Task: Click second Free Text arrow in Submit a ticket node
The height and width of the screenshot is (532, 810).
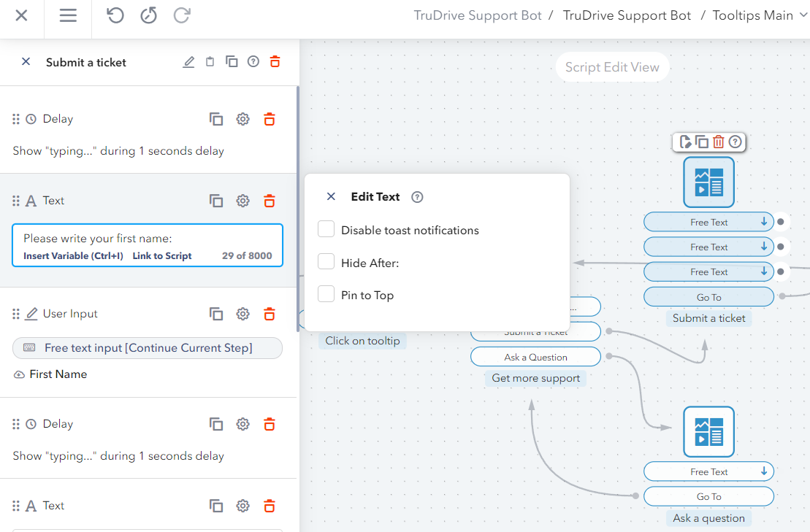Action: (x=763, y=247)
